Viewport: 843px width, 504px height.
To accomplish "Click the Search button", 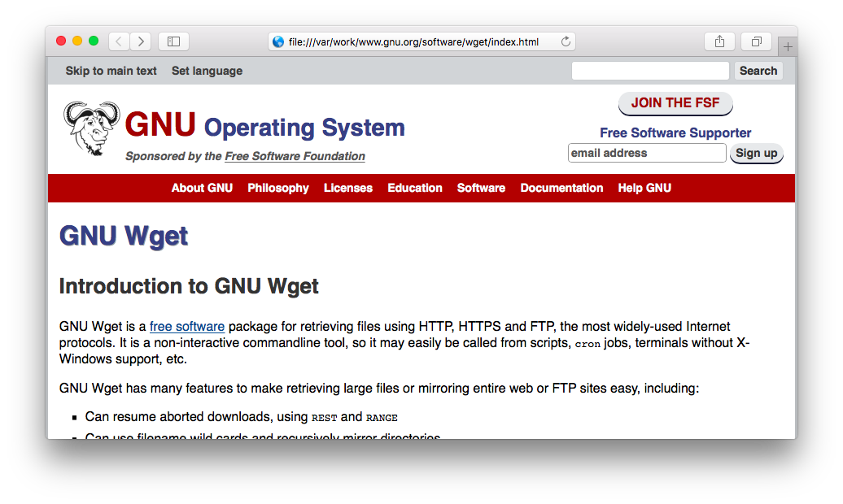I will [x=758, y=71].
